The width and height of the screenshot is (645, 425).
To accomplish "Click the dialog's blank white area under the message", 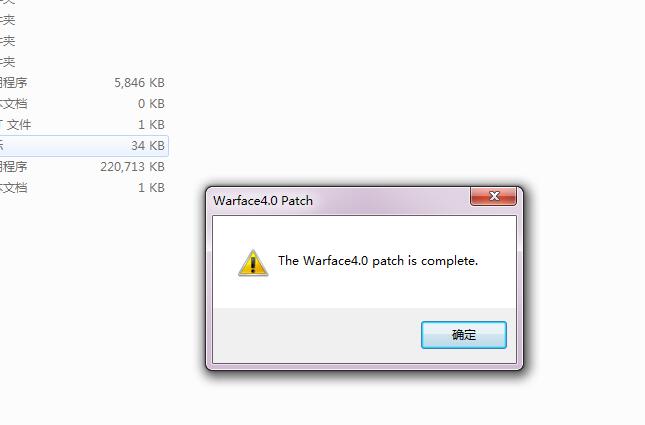I will (364, 292).
